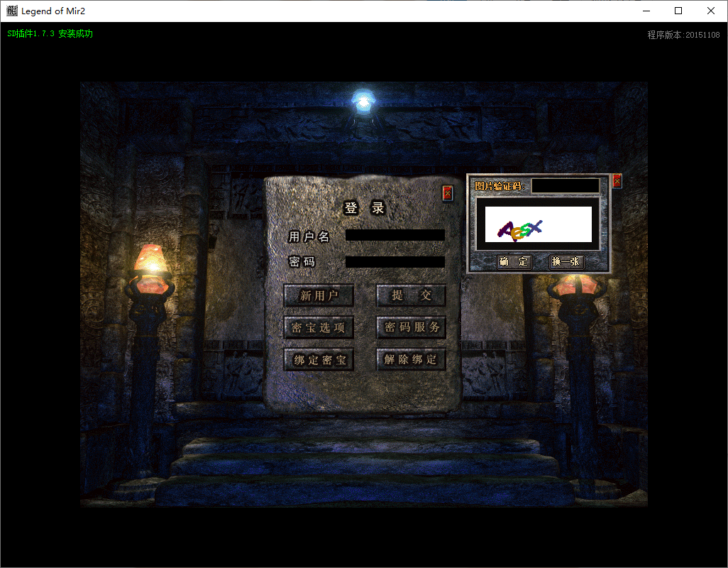
Task: Maximize the Legend of Mir2 window
Action: click(x=678, y=11)
